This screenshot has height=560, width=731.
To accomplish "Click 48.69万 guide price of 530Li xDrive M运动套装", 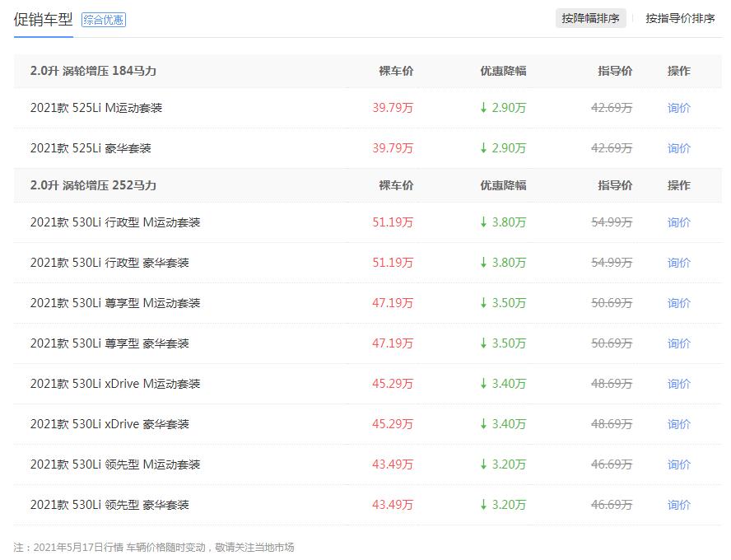I will (612, 384).
